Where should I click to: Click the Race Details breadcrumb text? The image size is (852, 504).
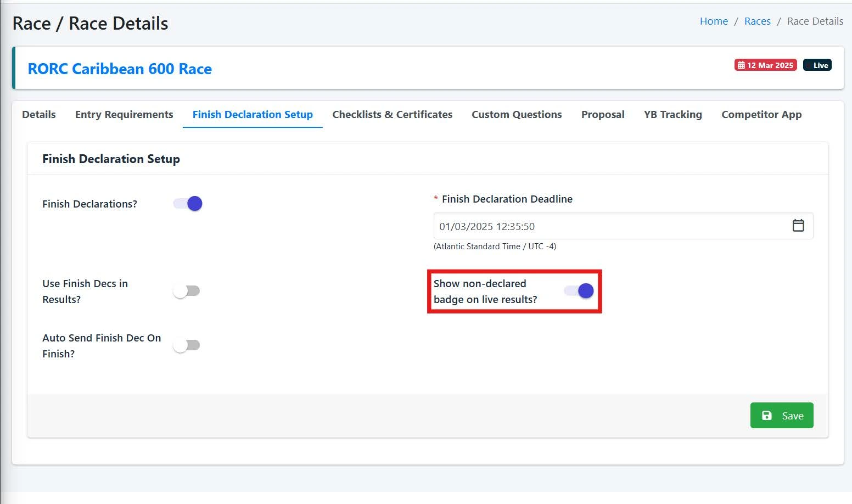point(815,21)
